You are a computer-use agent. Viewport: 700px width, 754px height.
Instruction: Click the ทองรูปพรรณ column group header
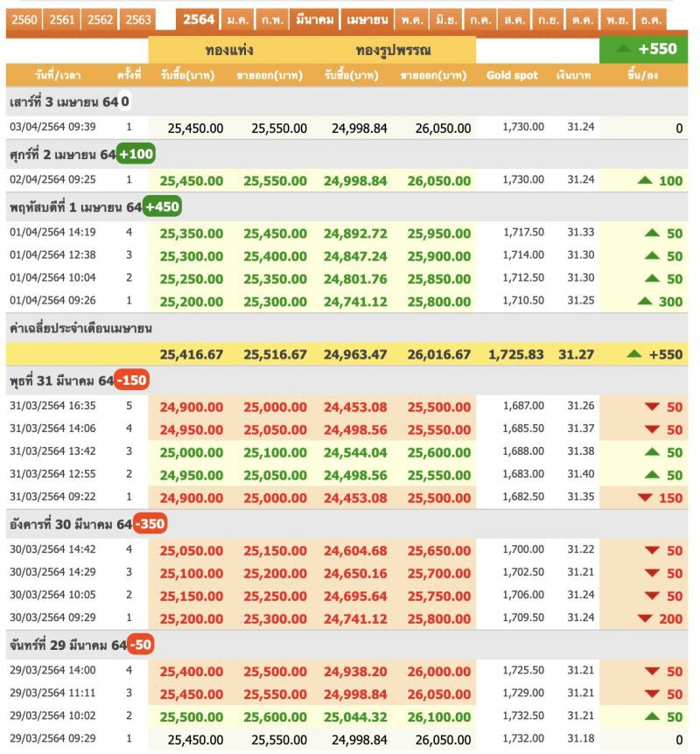[393, 50]
